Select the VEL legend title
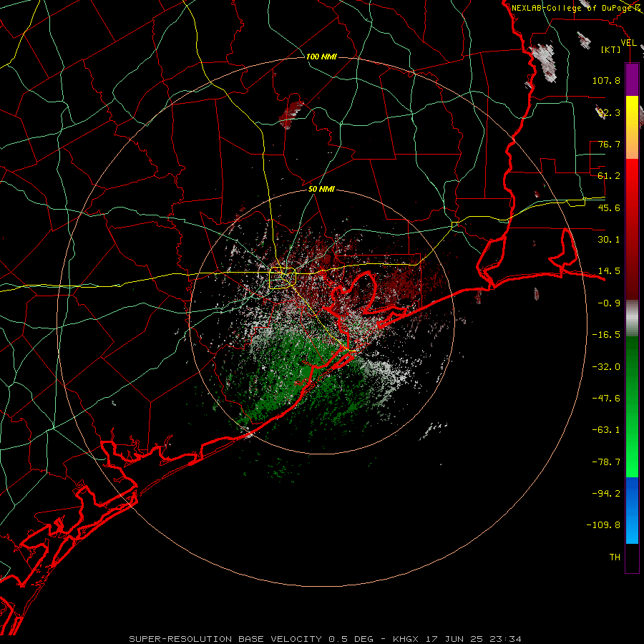This screenshot has height=644, width=644. pyautogui.click(x=629, y=43)
